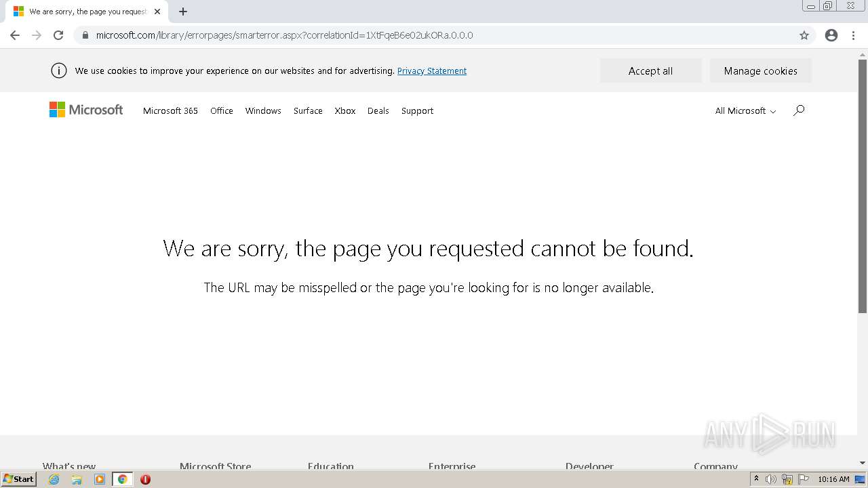Click the show desktop tray icon
Image resolution: width=868 pixels, height=488 pixels.
click(860, 479)
